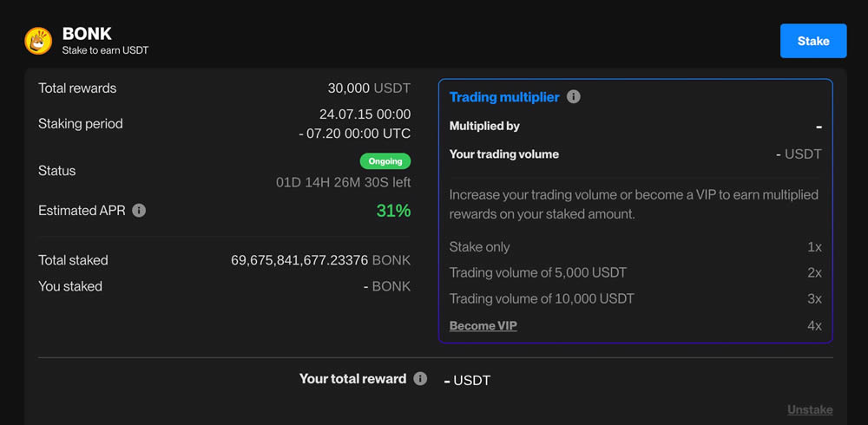The image size is (868, 425).
Task: Click the Trading multiplier heading
Action: (x=504, y=97)
